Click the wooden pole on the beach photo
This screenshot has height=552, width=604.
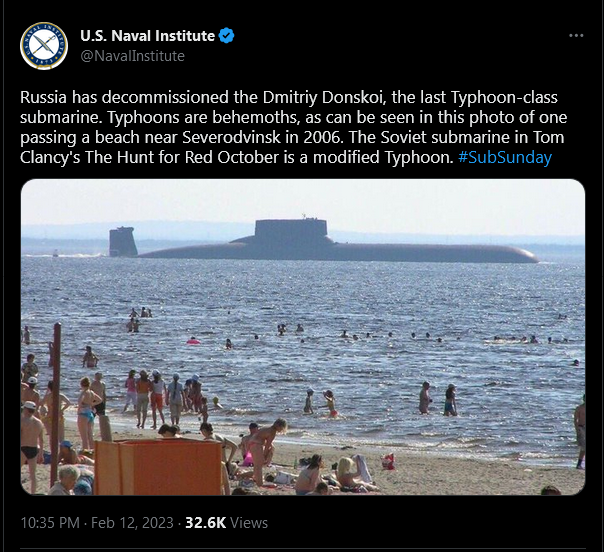click(x=57, y=403)
